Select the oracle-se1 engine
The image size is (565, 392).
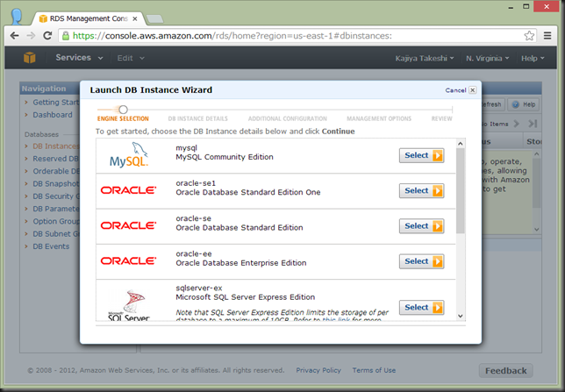click(x=422, y=190)
